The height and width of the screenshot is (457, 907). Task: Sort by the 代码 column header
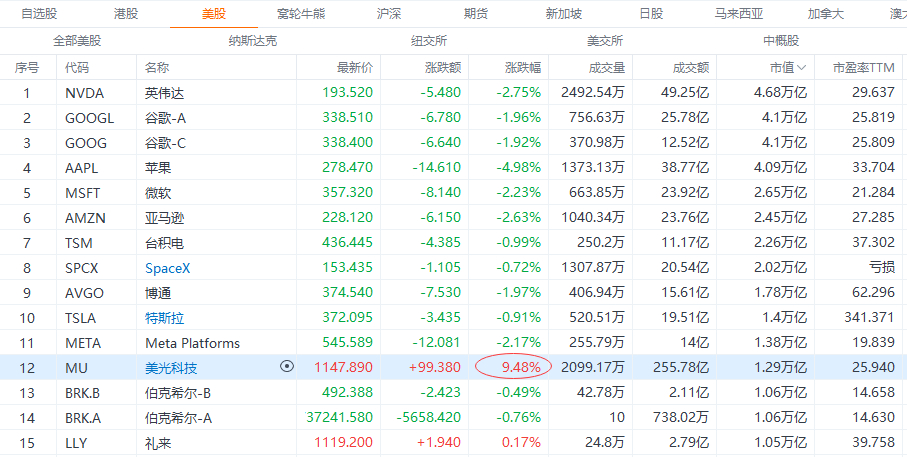point(78,68)
